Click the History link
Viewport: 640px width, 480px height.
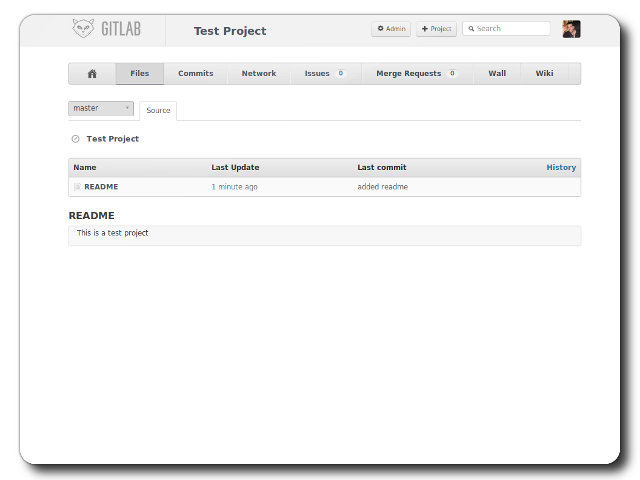pyautogui.click(x=561, y=167)
